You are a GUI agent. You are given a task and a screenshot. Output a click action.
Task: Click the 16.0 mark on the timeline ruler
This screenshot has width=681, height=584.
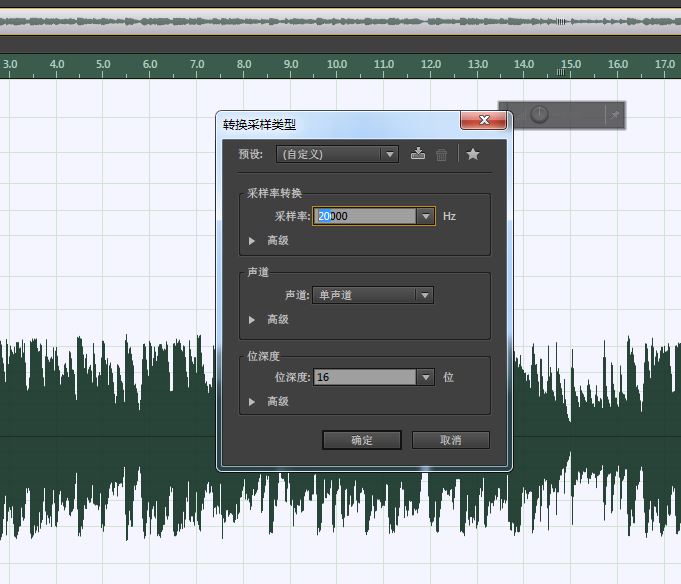tap(617, 65)
